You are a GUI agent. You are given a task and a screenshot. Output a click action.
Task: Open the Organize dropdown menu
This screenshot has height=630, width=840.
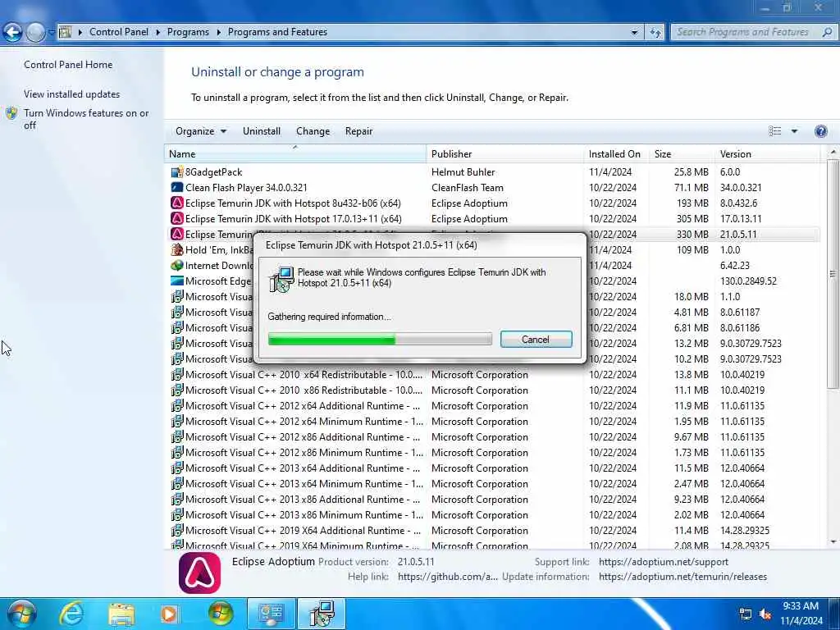[x=201, y=131]
